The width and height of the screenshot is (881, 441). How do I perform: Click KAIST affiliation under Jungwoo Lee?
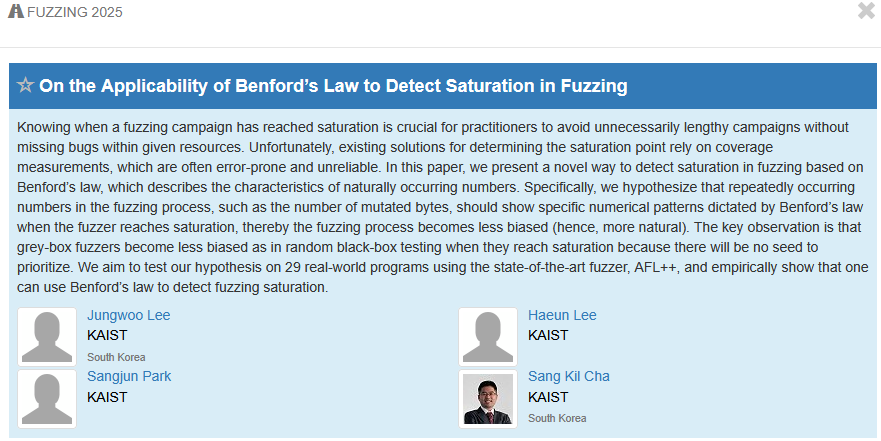(107, 335)
